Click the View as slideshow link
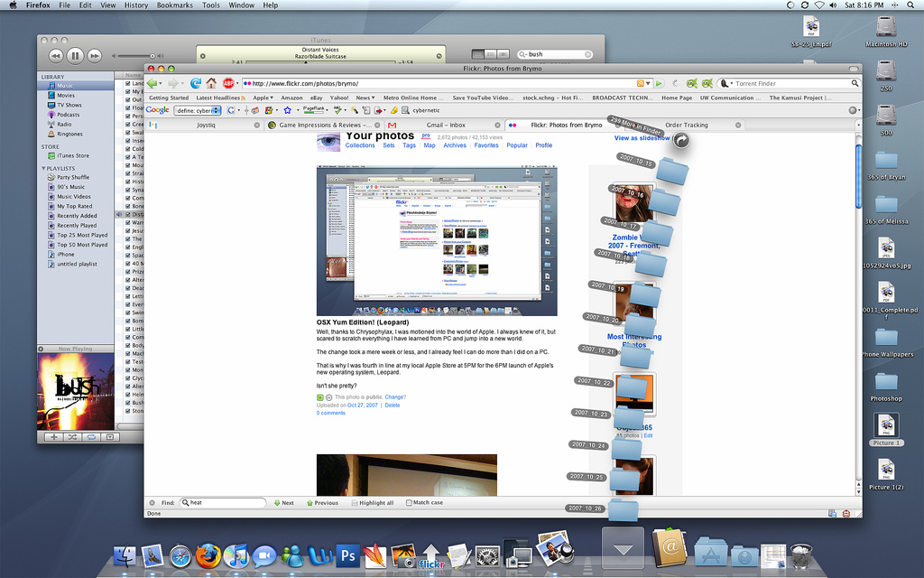Screen dimensions: 924x578 click(x=642, y=138)
